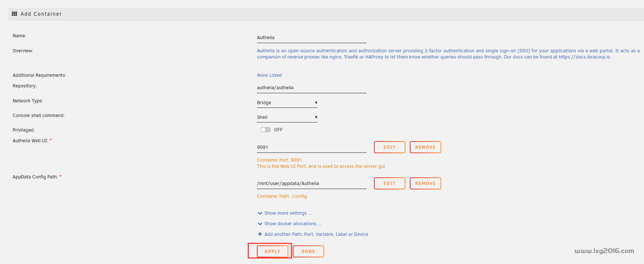Click the Console shell command label
The height and width of the screenshot is (264, 644).
[38, 116]
